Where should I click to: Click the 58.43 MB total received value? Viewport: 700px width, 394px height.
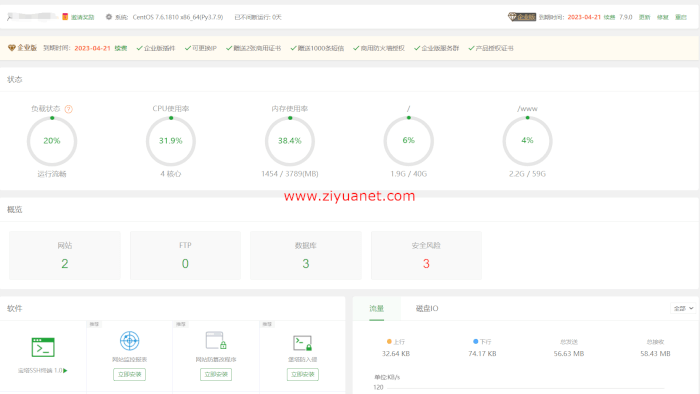pos(655,353)
